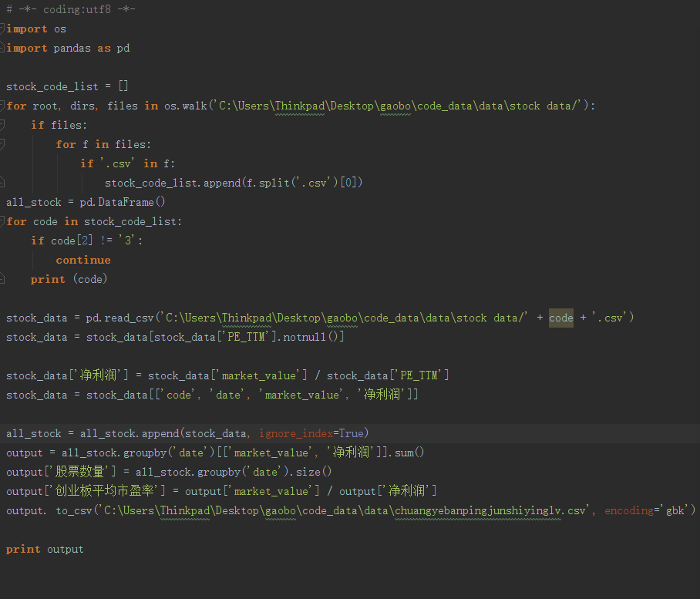Click the 'if files:' statement
Viewport: 700px width, 599px height.
coord(59,125)
